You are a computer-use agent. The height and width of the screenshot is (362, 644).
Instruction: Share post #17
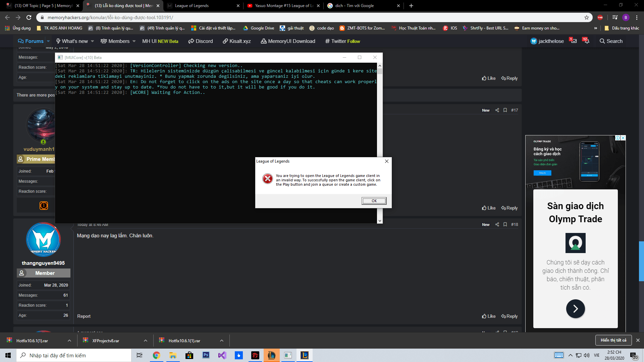pos(497,110)
